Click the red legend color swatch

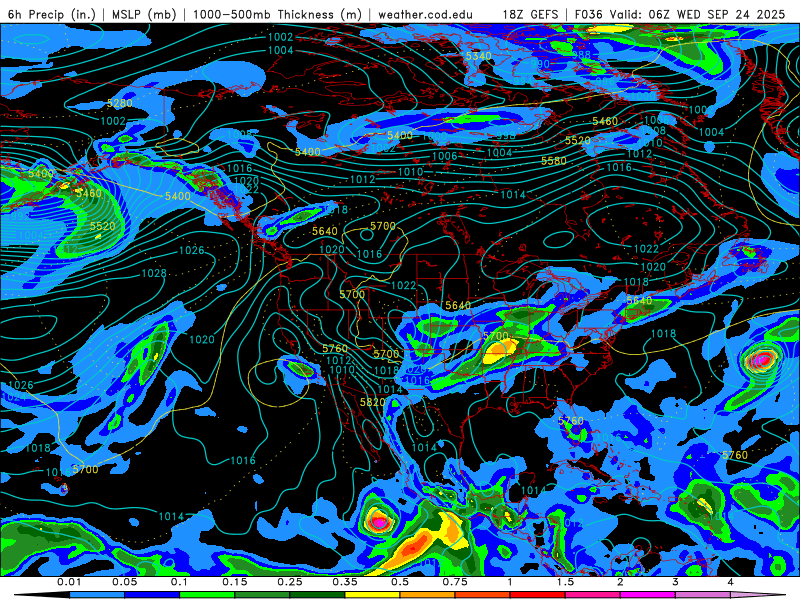[538, 595]
